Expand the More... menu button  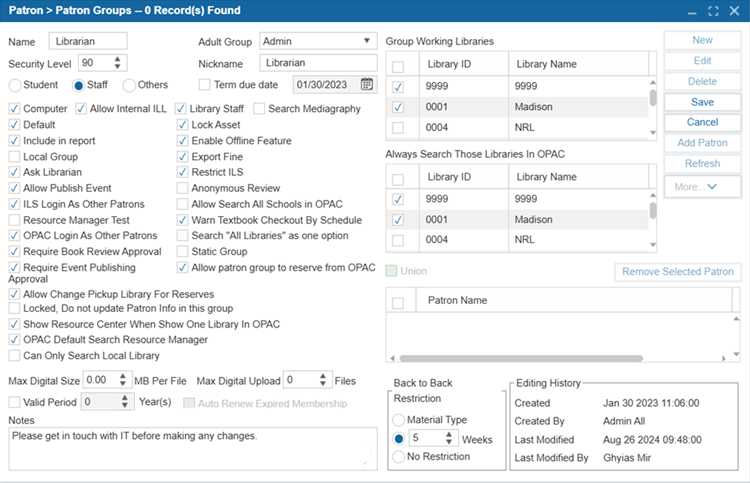702,187
